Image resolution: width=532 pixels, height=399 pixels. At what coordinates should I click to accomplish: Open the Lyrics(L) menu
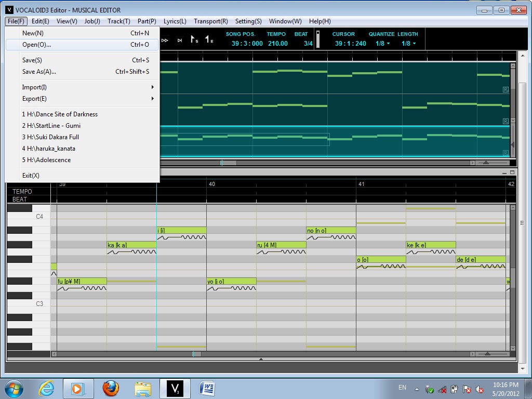coord(175,21)
